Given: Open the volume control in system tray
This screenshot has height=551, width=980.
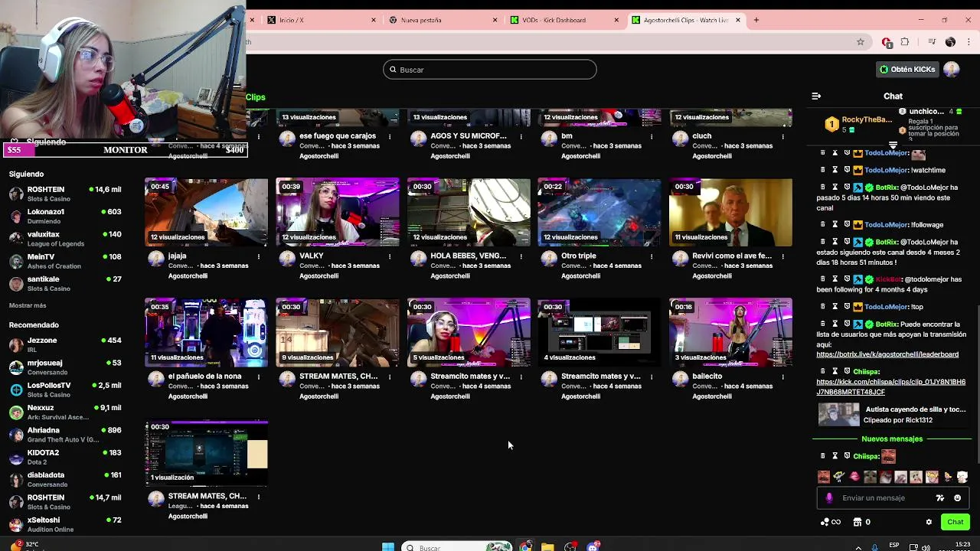Looking at the screenshot, I should [926, 547].
